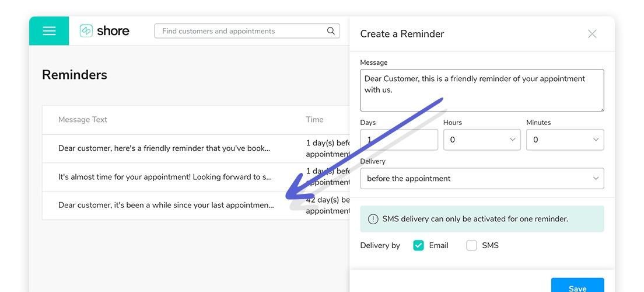644x292 pixels.
Task: Save the new reminder
Action: (x=577, y=286)
